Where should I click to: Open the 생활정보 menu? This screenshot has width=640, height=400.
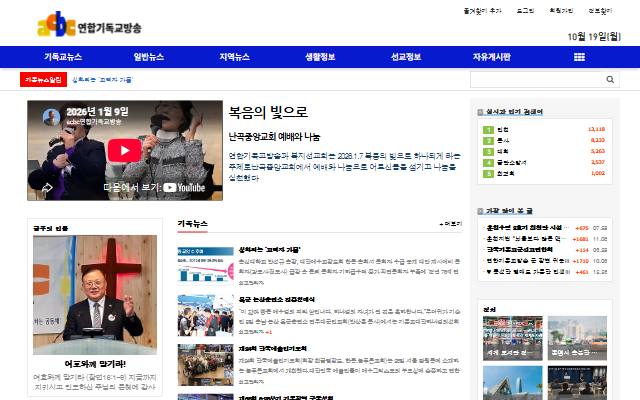point(320,57)
